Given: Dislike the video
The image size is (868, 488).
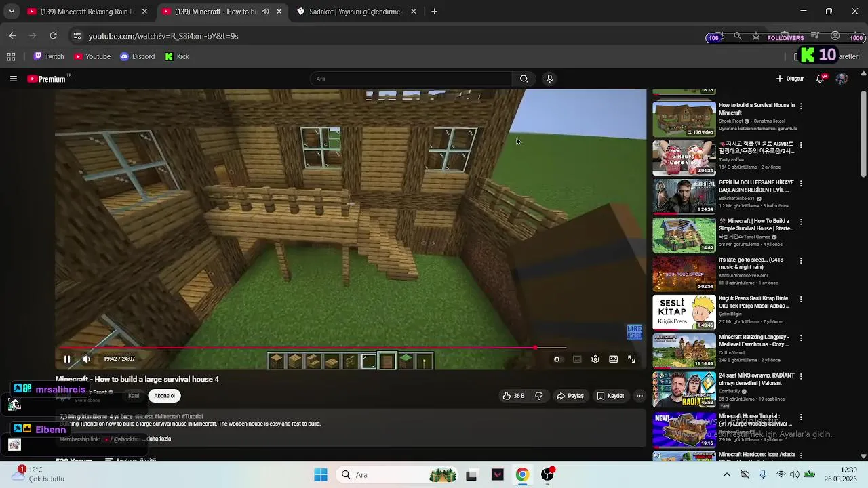Looking at the screenshot, I should pyautogui.click(x=539, y=396).
